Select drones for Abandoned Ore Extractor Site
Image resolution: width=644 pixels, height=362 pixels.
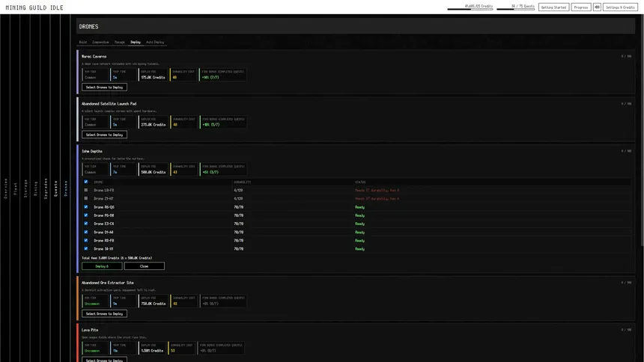(x=104, y=313)
